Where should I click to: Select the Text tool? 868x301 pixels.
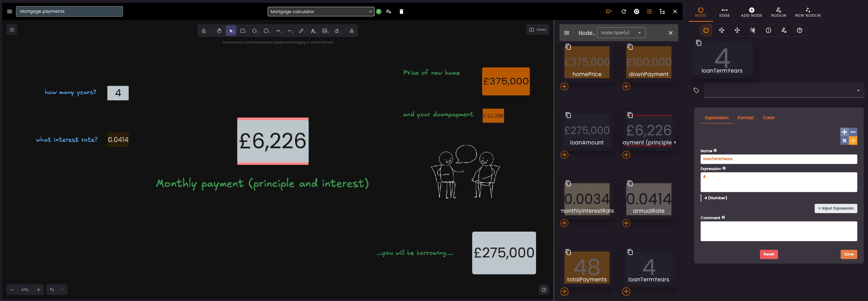(313, 31)
